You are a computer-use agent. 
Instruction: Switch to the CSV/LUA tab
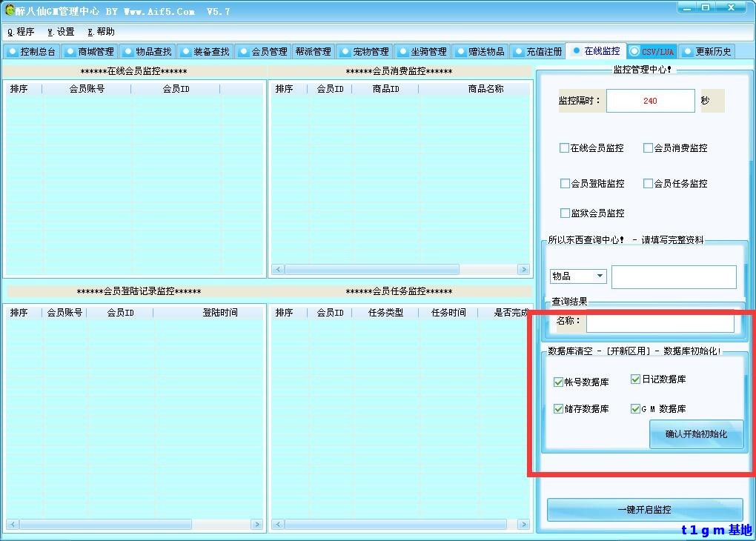click(651, 51)
